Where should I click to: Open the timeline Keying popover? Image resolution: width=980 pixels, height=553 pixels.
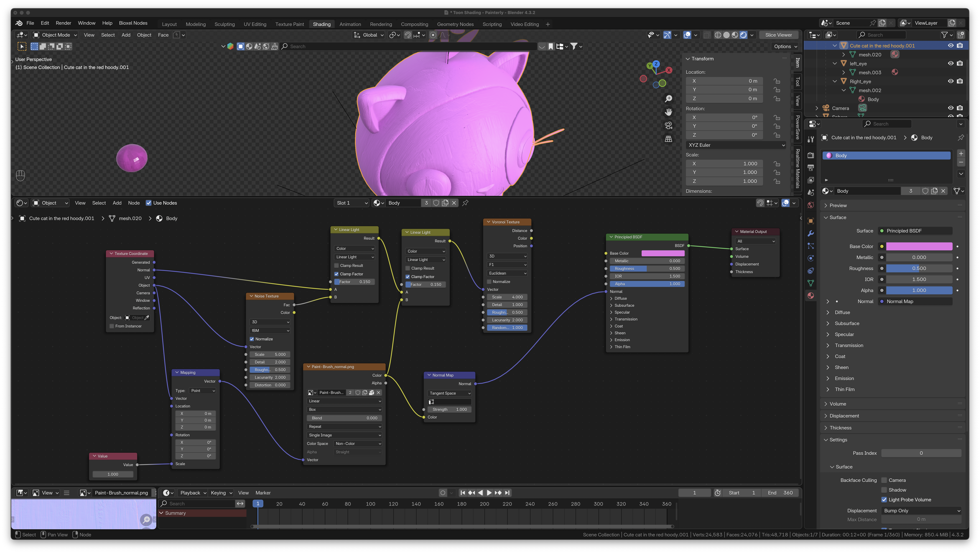click(221, 493)
